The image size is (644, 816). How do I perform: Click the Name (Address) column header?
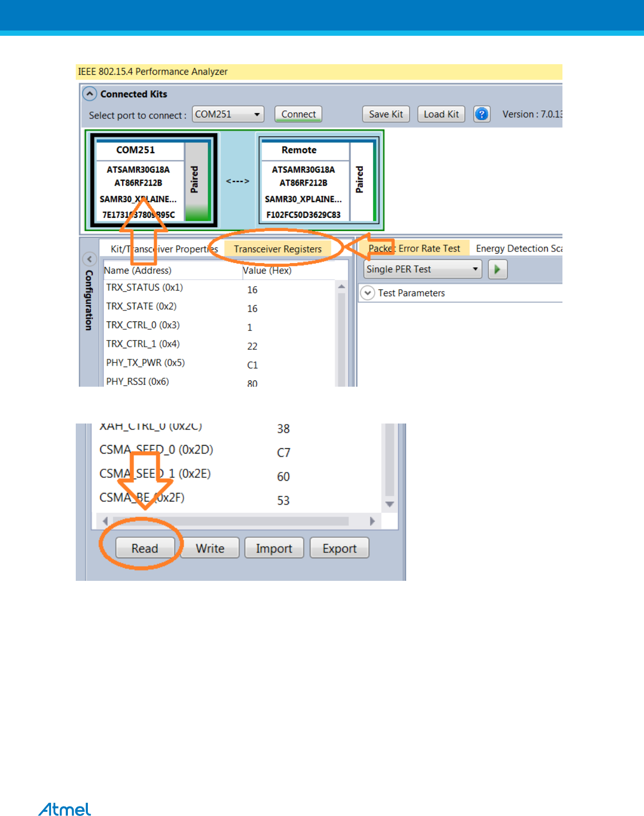(x=138, y=270)
